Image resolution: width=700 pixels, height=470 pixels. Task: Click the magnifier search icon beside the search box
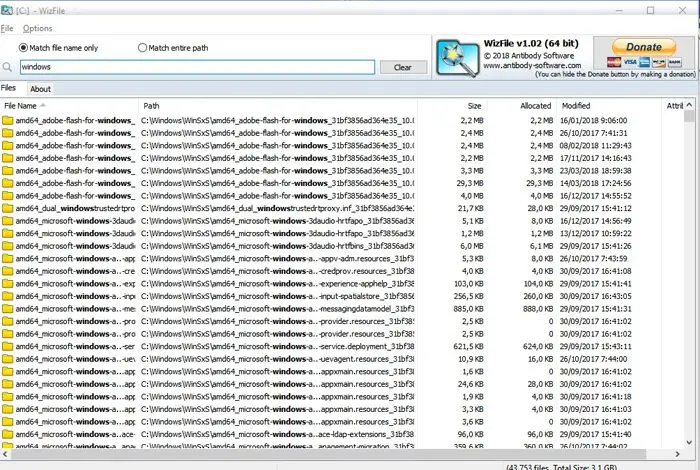7,67
